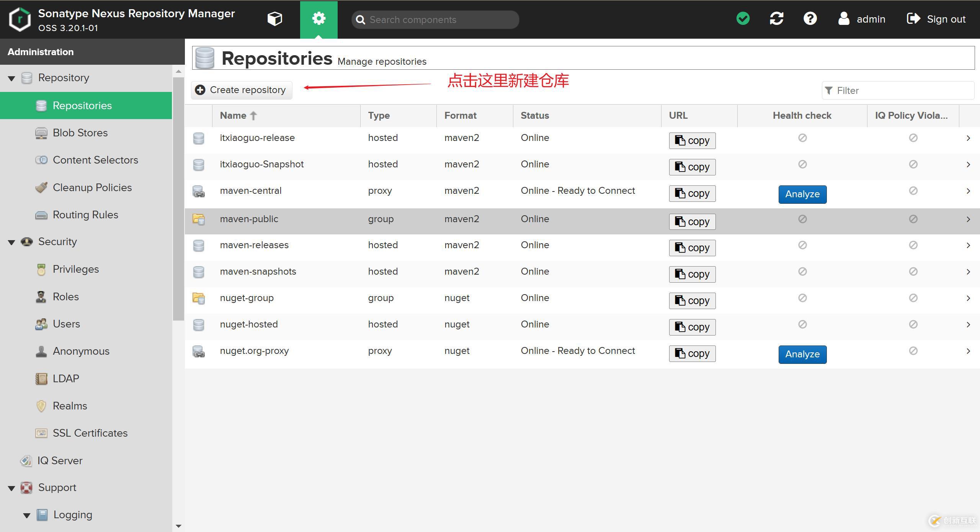Click the nuget.org-proxy repository icon
Viewport: 980px width, 532px height.
coord(198,351)
